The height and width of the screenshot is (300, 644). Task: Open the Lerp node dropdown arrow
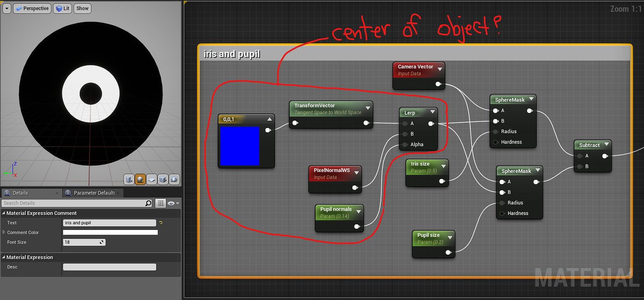point(433,112)
